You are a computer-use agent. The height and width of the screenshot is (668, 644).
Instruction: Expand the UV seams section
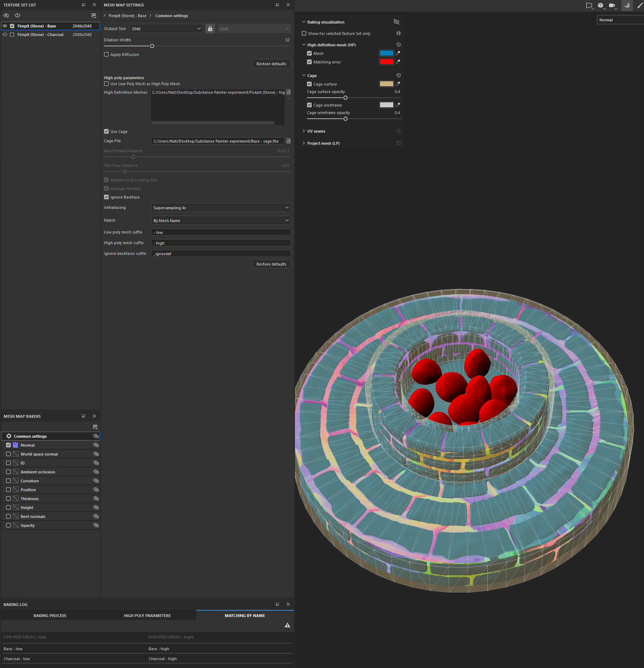pos(304,131)
